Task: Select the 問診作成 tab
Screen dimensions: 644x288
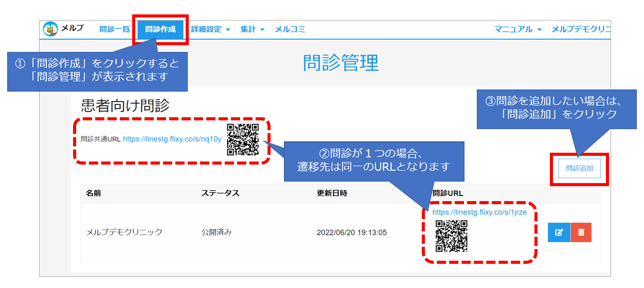Action: pyautogui.click(x=160, y=29)
